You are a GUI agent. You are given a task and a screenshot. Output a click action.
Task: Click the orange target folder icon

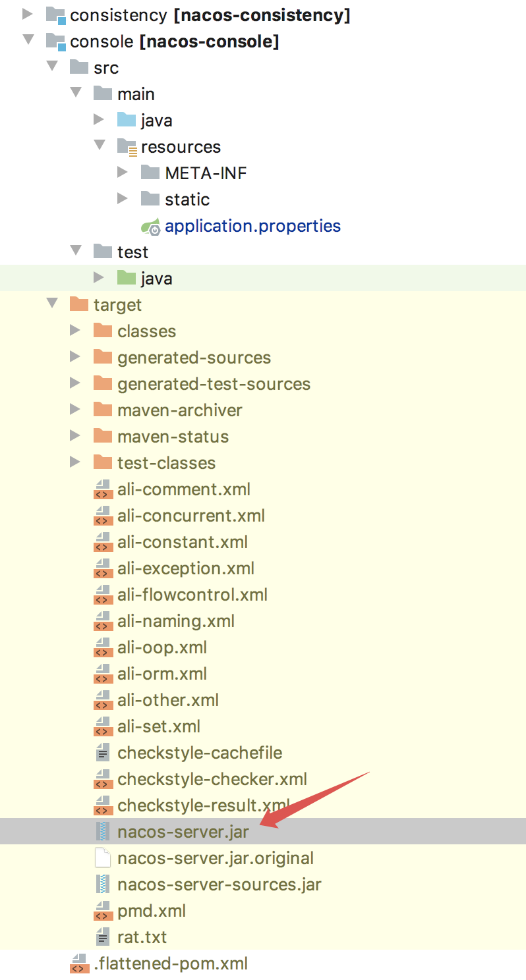(78, 305)
